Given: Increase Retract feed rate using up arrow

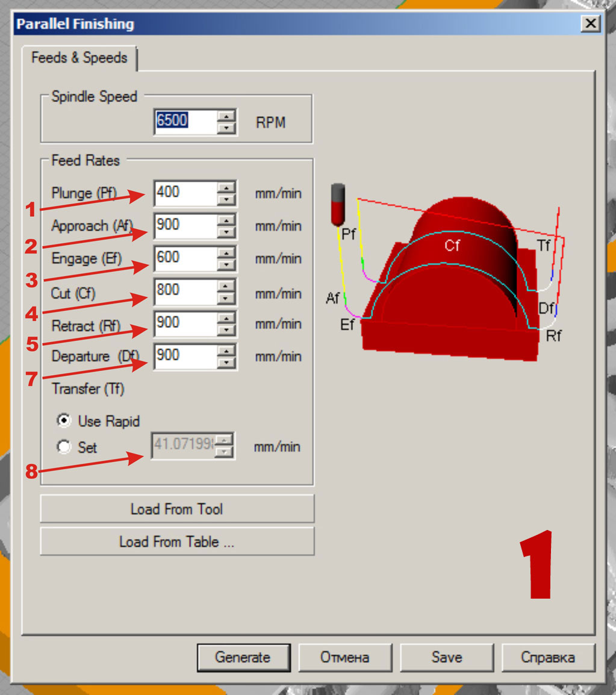Looking at the screenshot, I should tap(226, 318).
